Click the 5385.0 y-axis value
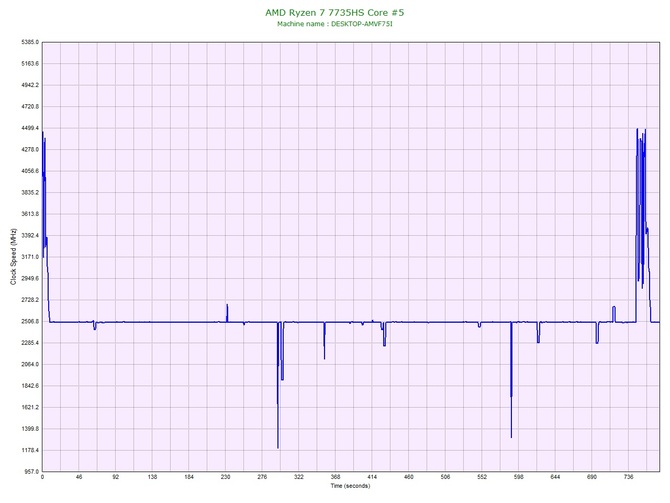Screen dimensions: 670x503 click(x=30, y=42)
